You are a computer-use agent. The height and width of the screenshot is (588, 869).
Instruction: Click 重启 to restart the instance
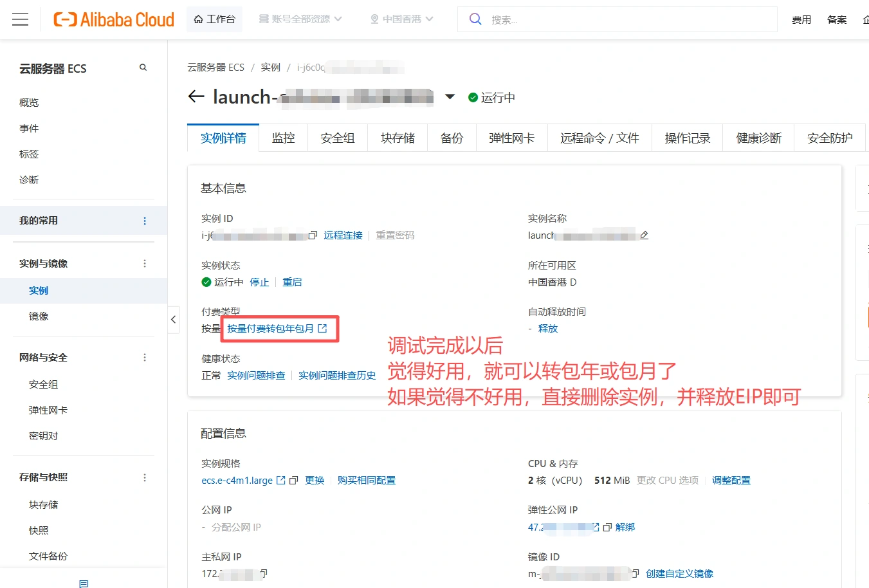tap(292, 282)
